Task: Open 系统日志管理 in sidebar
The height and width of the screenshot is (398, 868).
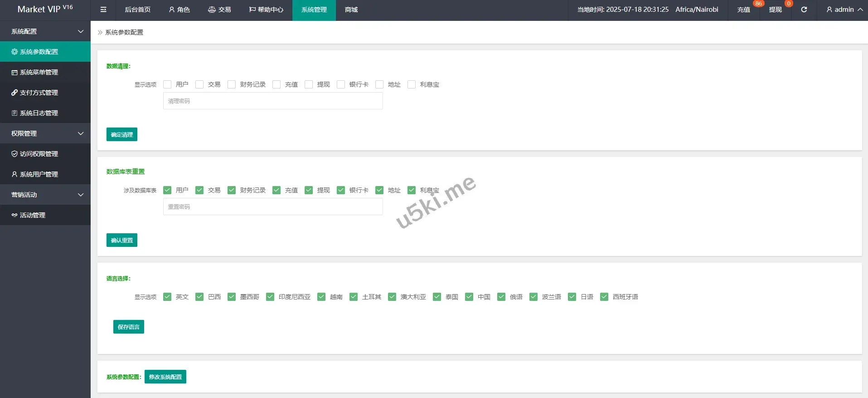Action: click(39, 113)
